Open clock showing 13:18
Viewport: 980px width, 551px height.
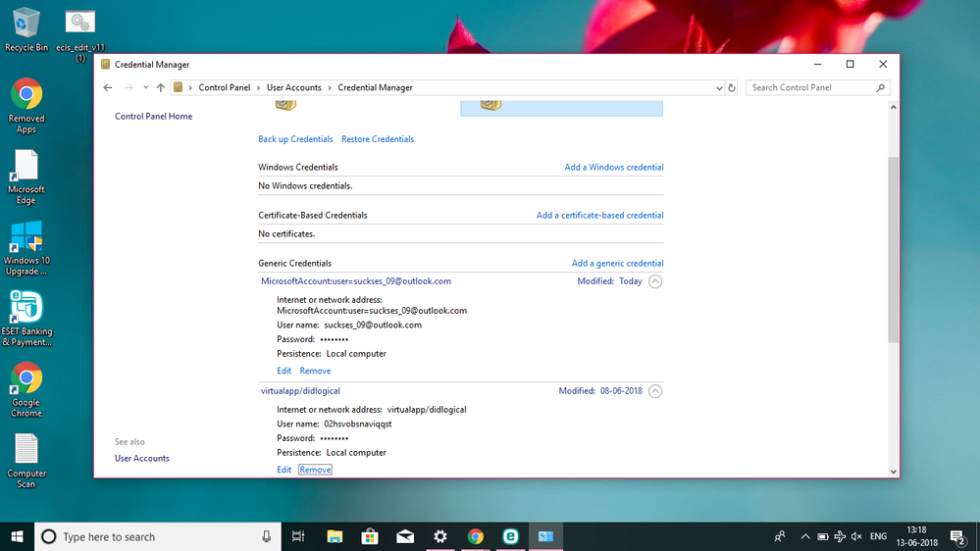[x=917, y=536]
